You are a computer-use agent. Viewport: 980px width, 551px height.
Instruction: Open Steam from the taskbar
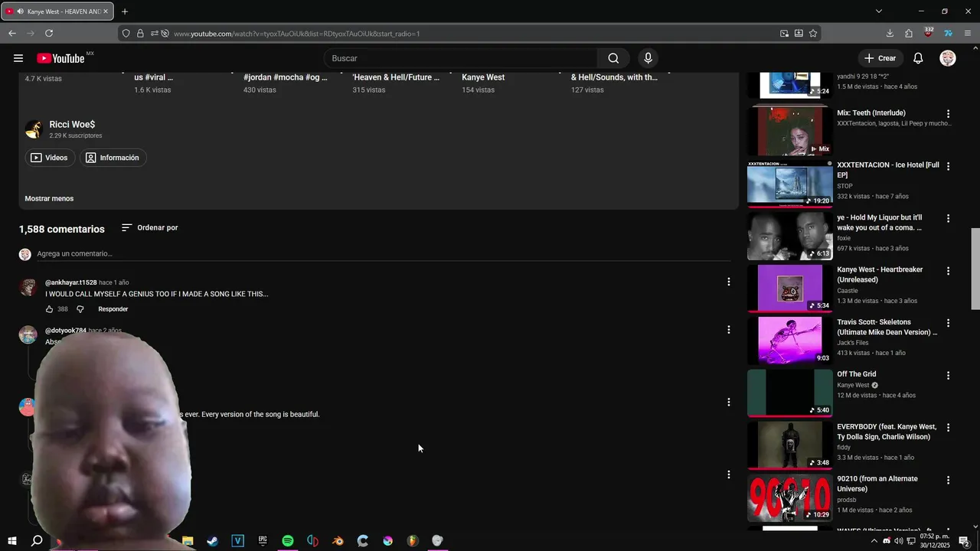pos(213,541)
